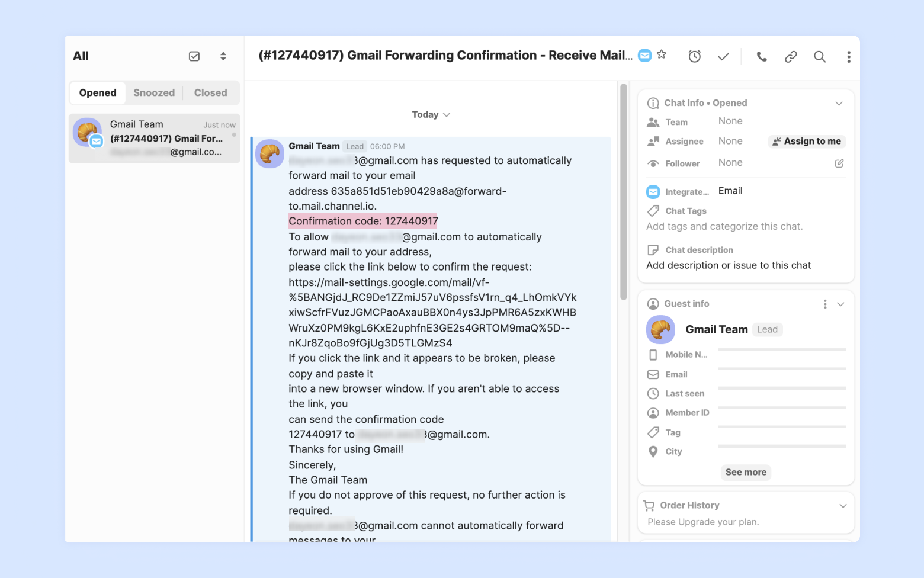The width and height of the screenshot is (924, 578).
Task: Collapse the Chat Info section
Action: [839, 103]
